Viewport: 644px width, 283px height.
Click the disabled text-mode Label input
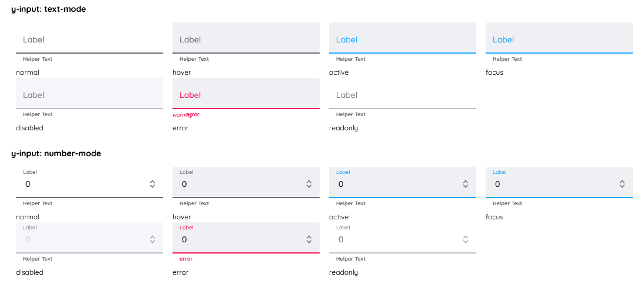tap(89, 94)
